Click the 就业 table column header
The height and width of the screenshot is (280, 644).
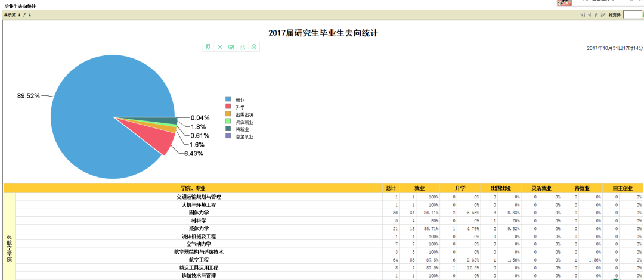(419, 188)
